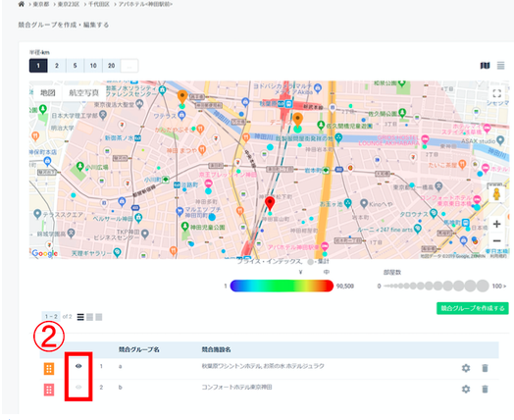Screen dimensions: 514x420
Task: Click the pink group icon for group b
Action: click(49, 390)
